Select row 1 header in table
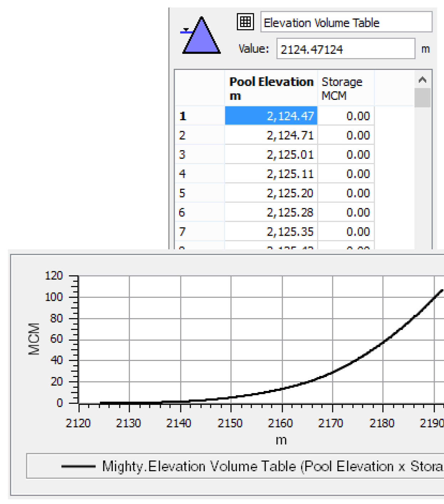 [x=199, y=116]
